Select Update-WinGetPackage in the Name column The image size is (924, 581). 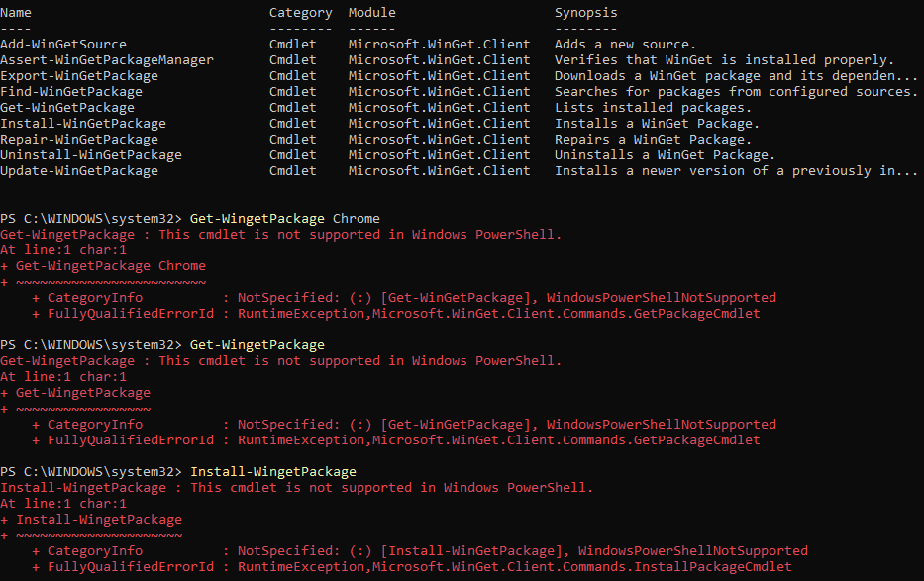pyautogui.click(x=79, y=171)
